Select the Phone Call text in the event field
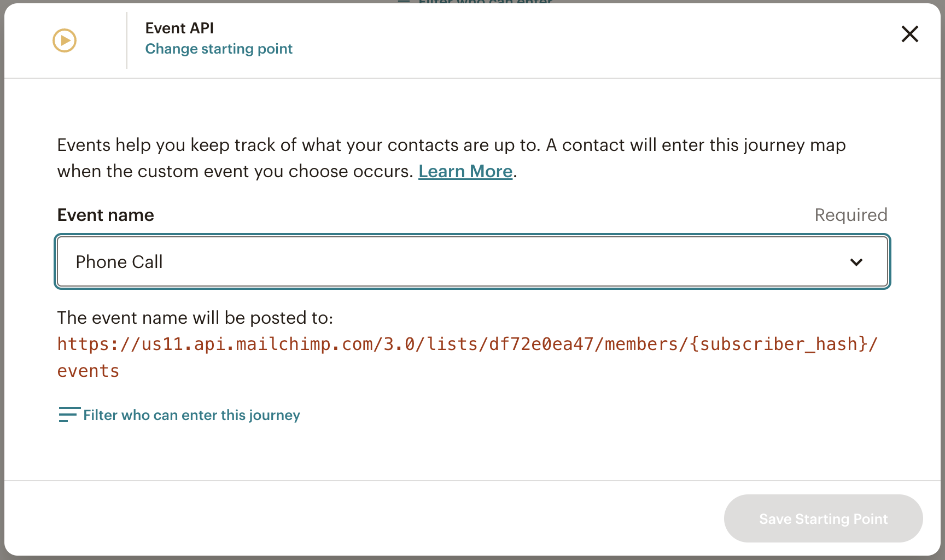 click(x=119, y=262)
